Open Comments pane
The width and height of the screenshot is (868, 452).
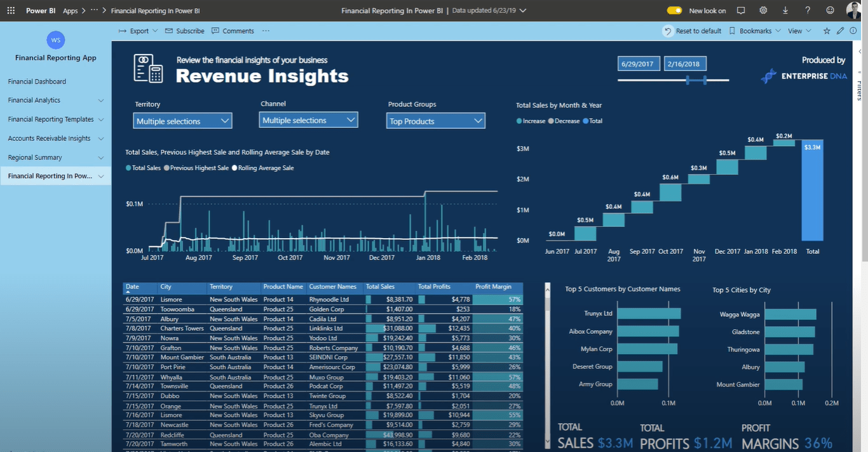click(x=233, y=31)
